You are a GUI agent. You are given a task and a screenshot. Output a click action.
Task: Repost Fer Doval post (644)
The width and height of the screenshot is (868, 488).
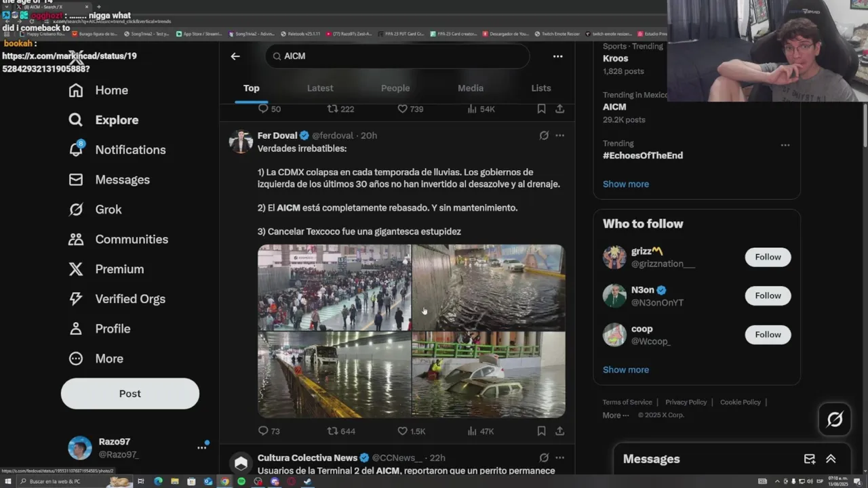[x=341, y=431]
